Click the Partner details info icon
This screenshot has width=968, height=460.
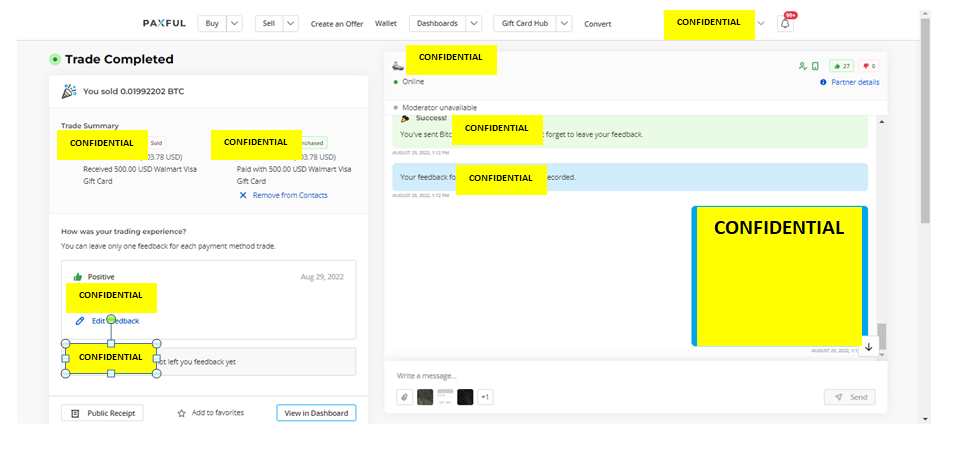coord(823,82)
